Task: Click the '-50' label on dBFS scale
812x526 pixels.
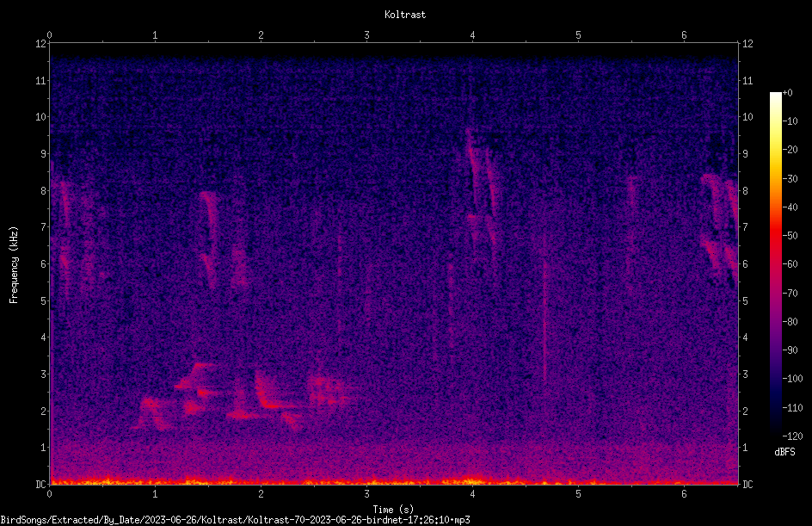Action: pyautogui.click(x=790, y=236)
